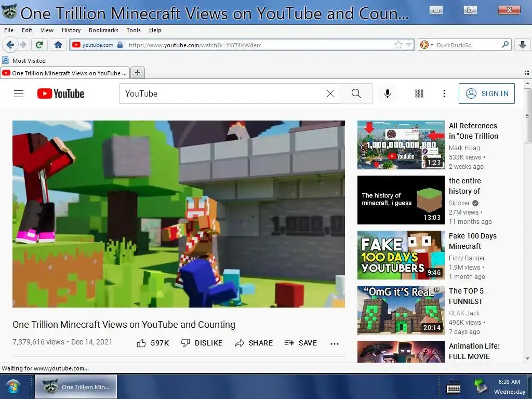Open the DuckDuckGo search engine selector dropdown

coord(426,45)
